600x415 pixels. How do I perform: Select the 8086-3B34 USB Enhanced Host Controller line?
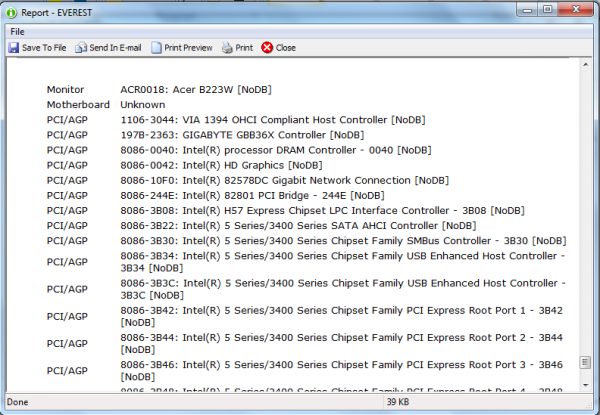(x=343, y=262)
